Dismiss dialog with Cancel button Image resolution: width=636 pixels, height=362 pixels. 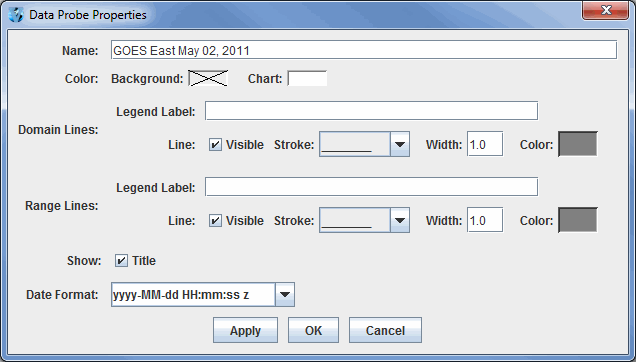click(x=385, y=330)
